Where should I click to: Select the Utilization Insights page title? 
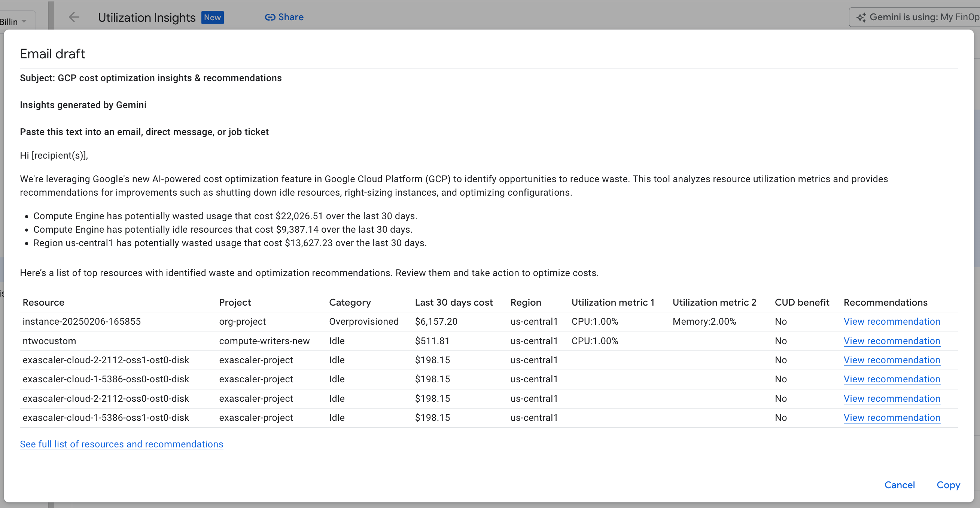tap(147, 17)
